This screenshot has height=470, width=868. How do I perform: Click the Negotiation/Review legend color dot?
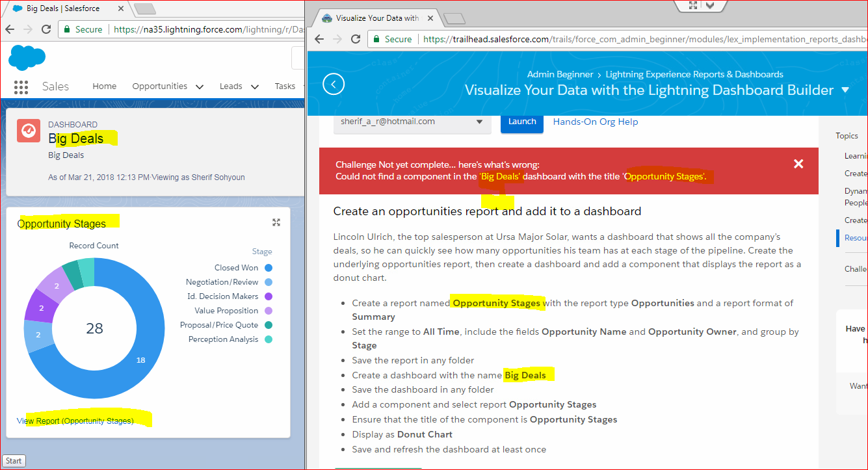coord(269,282)
